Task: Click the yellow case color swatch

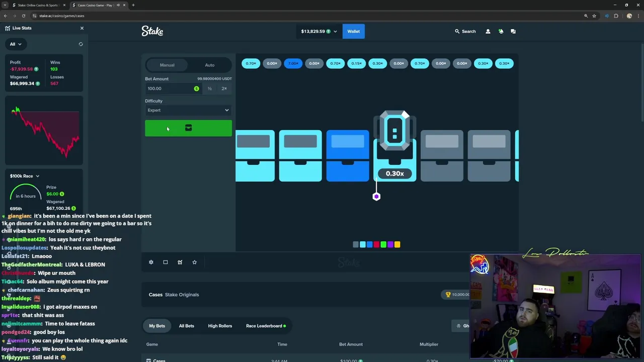Action: coord(397,244)
